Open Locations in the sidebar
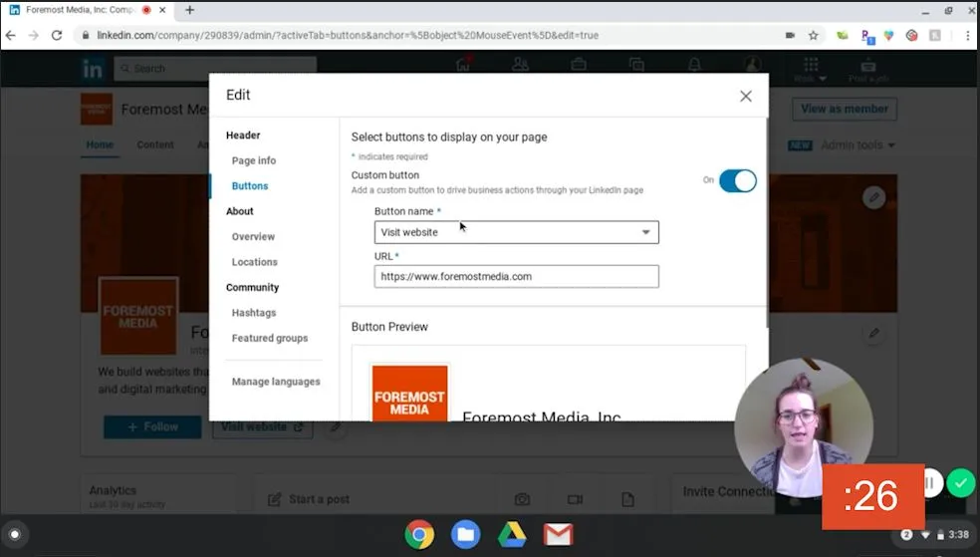The height and width of the screenshot is (557, 980). 254,262
